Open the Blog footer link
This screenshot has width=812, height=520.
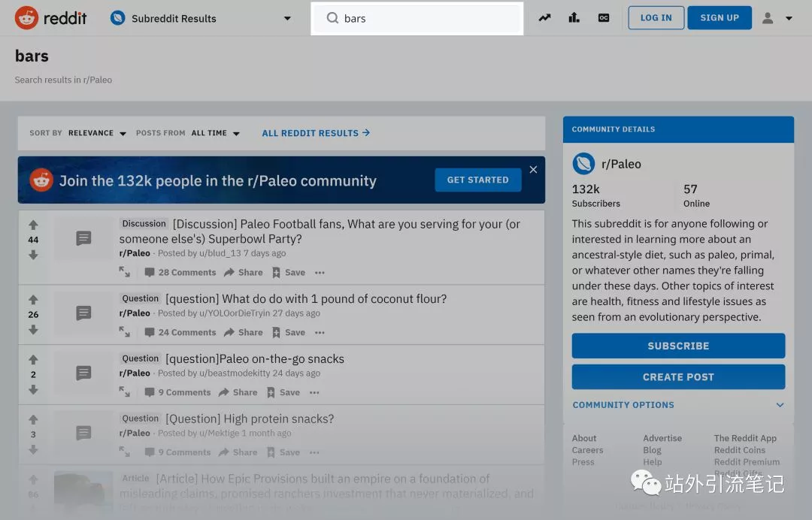click(x=652, y=450)
